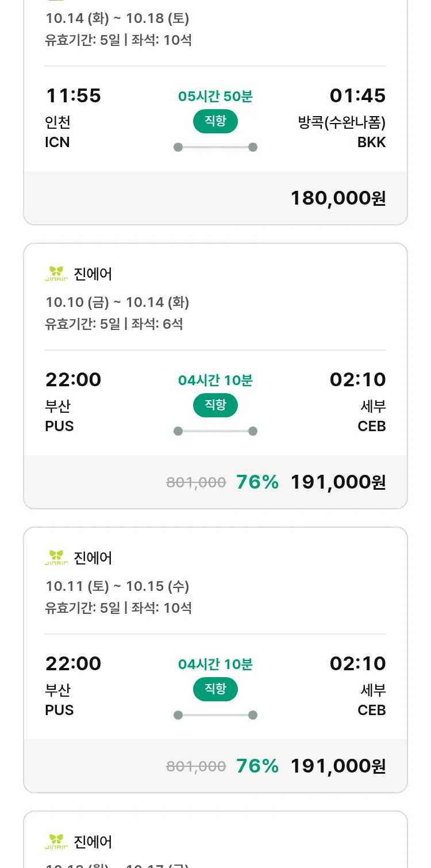This screenshot has height=868, width=431.
Task: Click the Jin Air logo on the 10.11 (토) flight card
Action: click(x=56, y=558)
